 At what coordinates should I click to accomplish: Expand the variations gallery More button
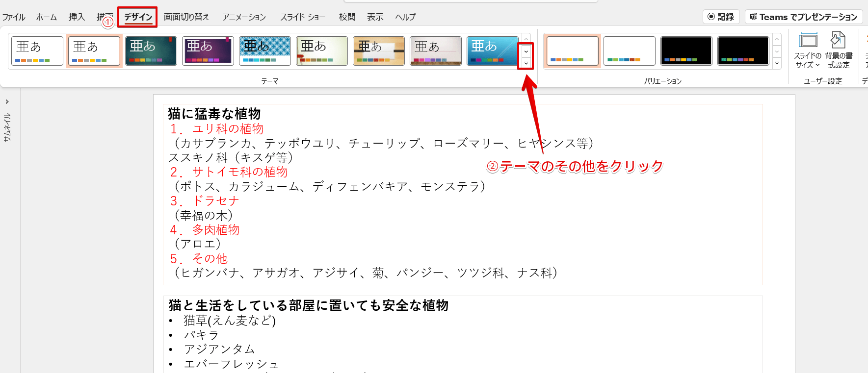[x=777, y=63]
